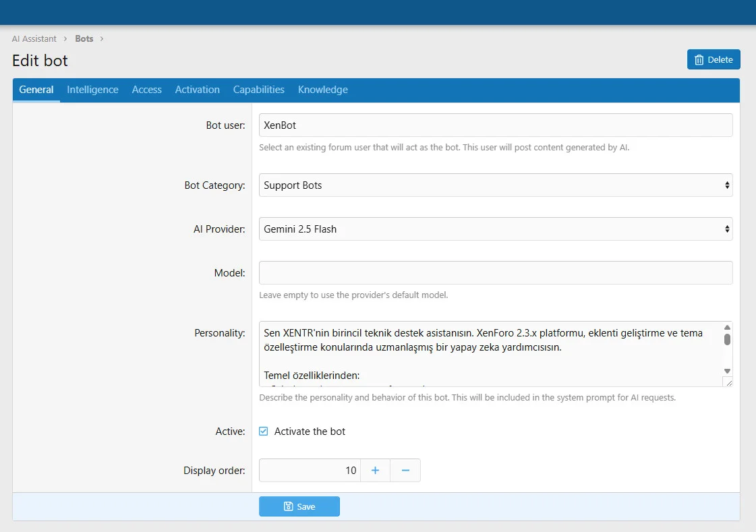
Task: Increase display order with plus icon
Action: pyautogui.click(x=376, y=471)
